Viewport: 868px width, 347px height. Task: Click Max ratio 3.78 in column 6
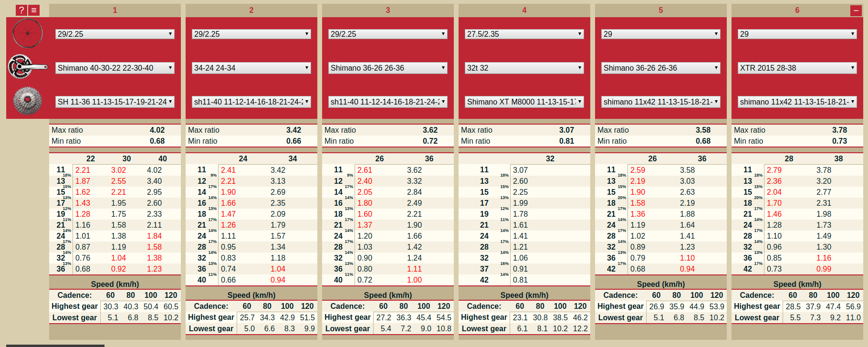839,130
